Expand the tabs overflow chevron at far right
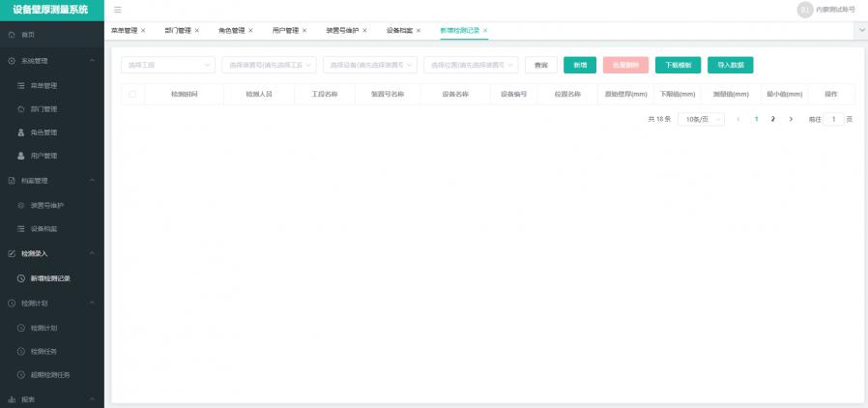868x408 pixels. (x=860, y=31)
